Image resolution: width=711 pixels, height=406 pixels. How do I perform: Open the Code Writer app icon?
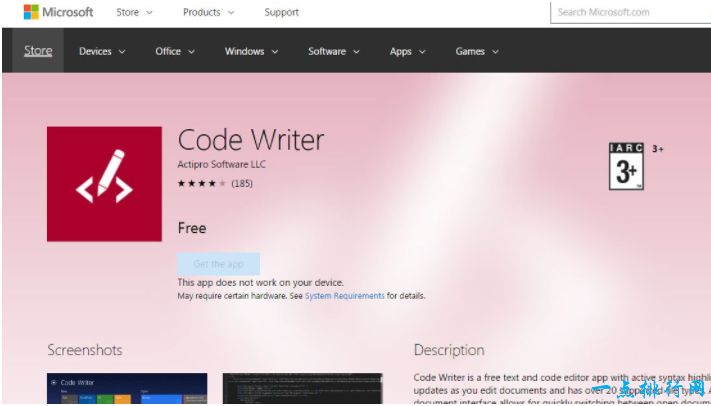tap(104, 184)
